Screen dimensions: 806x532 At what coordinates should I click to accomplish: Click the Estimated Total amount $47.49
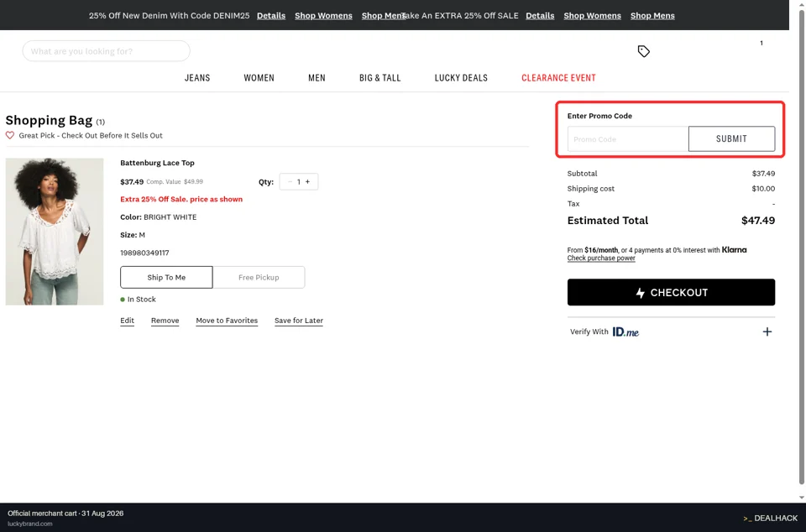(757, 221)
